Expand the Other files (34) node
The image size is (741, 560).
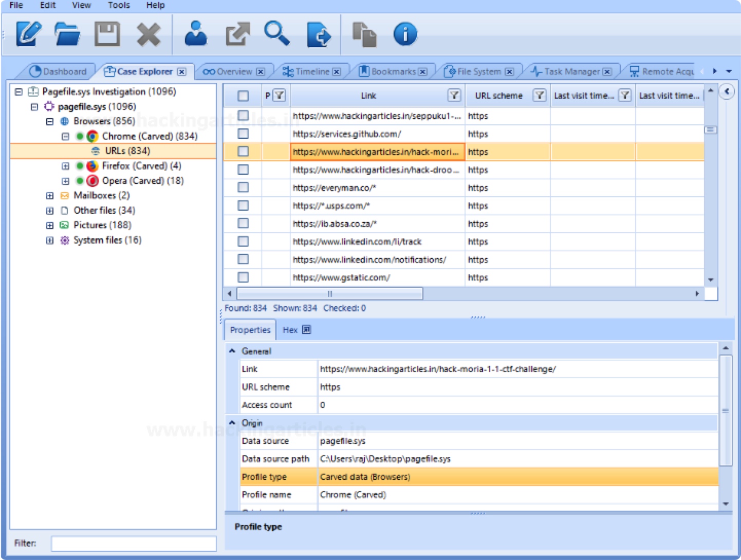[x=49, y=211]
